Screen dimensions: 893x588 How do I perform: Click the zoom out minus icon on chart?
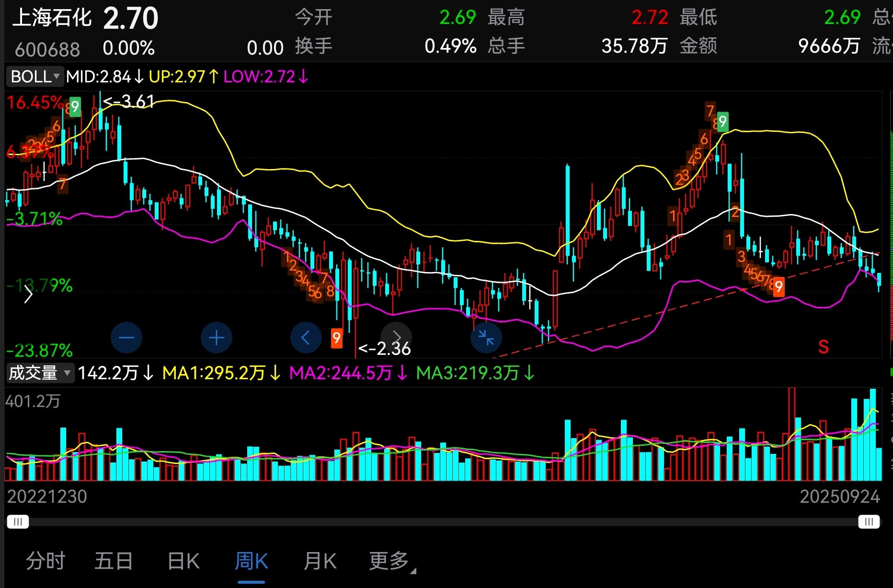tap(126, 338)
